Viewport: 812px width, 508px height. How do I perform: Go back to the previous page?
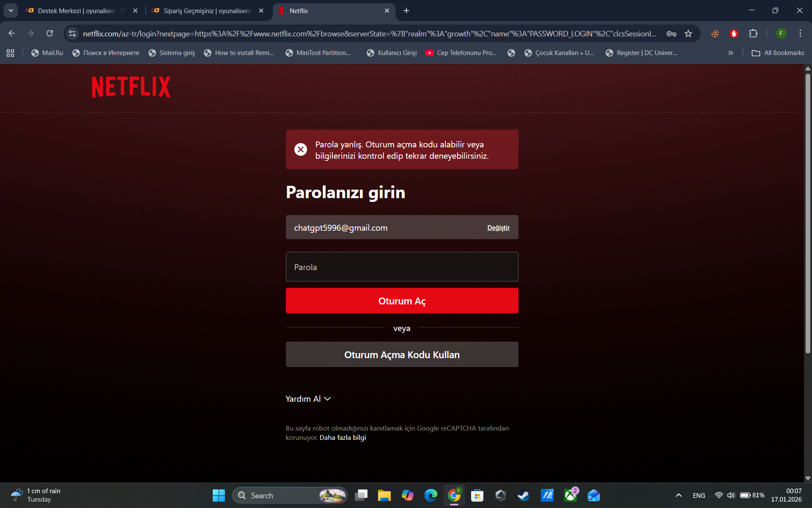(x=11, y=33)
